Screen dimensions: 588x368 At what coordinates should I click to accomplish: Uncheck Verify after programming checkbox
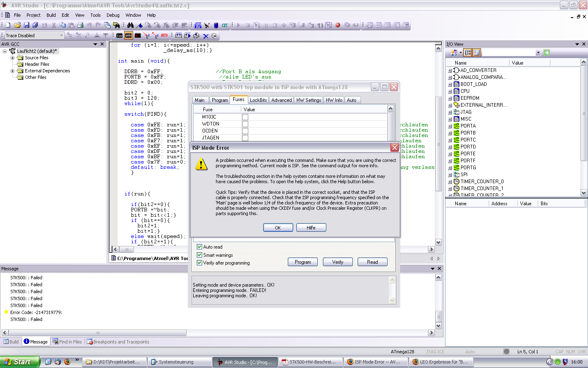[200, 263]
